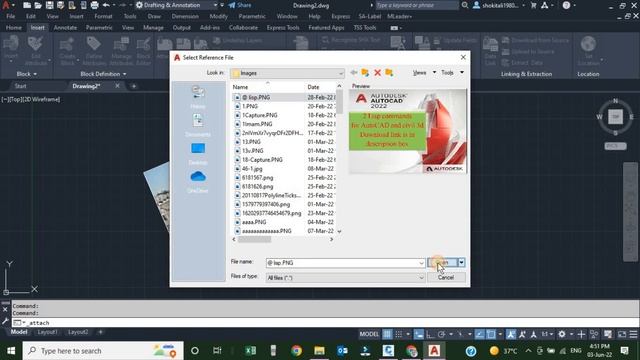Toggle object snap tracking in status bar
This screenshot has width=640, height=360.
point(480,334)
